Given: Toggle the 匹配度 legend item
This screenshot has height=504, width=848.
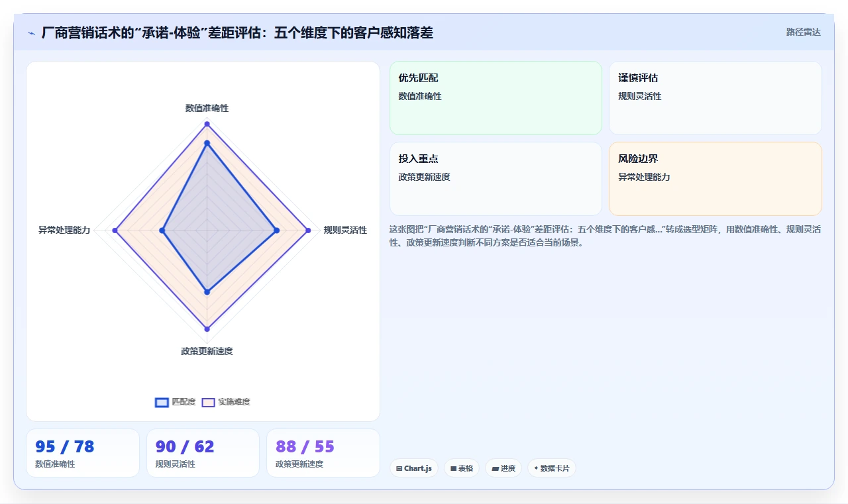Looking at the screenshot, I should pos(176,402).
